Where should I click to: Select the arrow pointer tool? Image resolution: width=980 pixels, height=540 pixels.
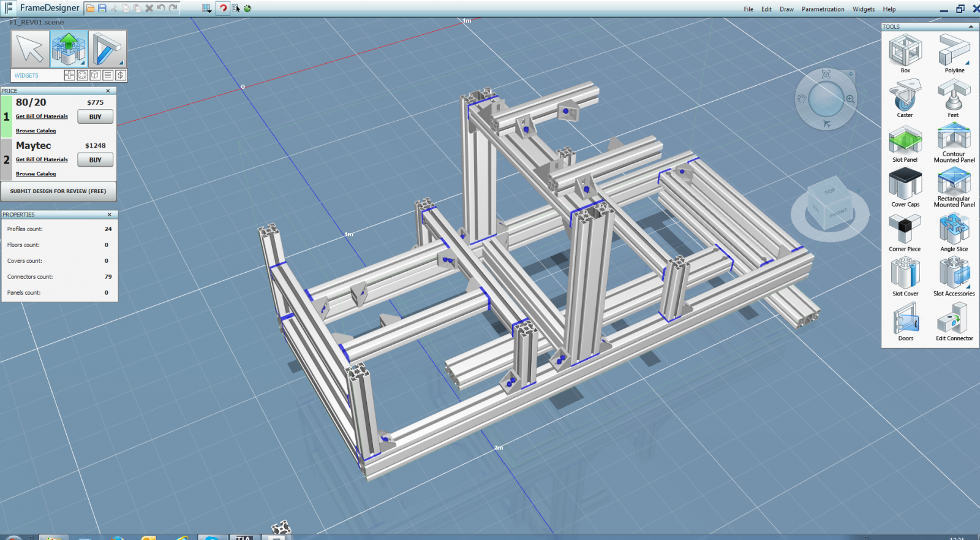click(x=30, y=49)
